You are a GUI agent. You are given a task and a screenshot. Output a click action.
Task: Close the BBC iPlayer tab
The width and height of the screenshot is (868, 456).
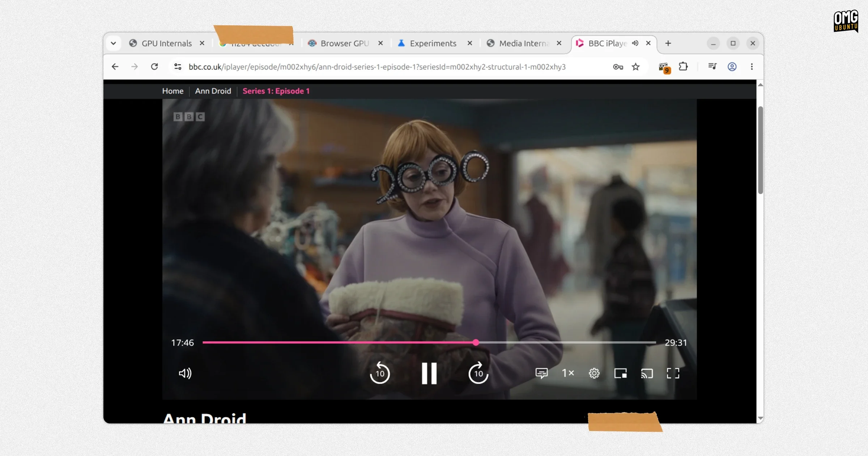tap(648, 43)
